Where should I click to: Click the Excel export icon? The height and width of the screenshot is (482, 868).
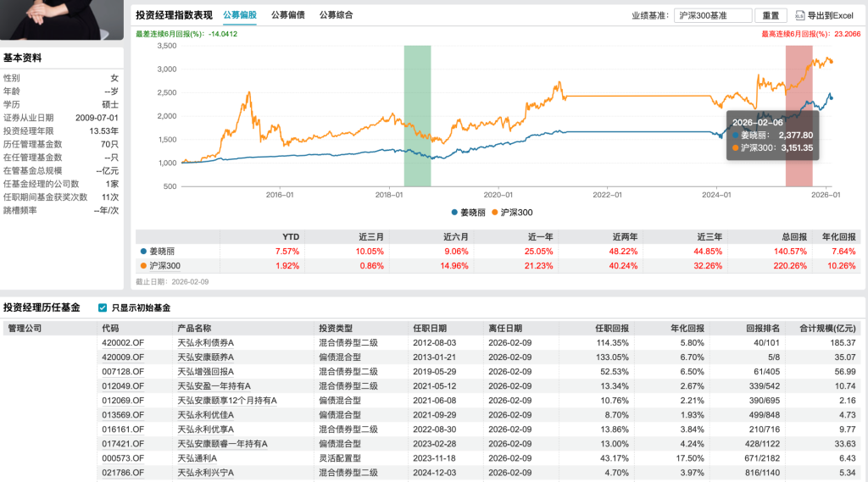point(800,15)
